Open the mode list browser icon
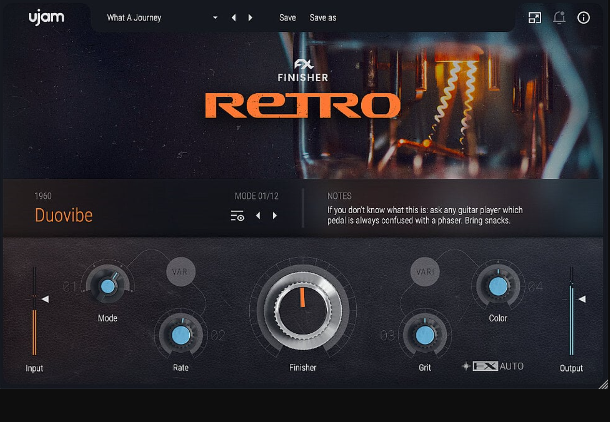Image resolution: width=610 pixels, height=422 pixels. click(237, 215)
